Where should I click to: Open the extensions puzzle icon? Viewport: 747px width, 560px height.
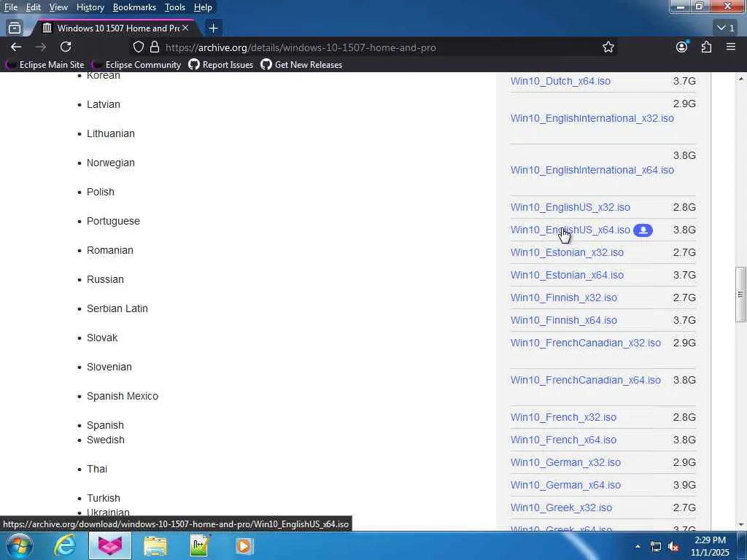tap(706, 47)
